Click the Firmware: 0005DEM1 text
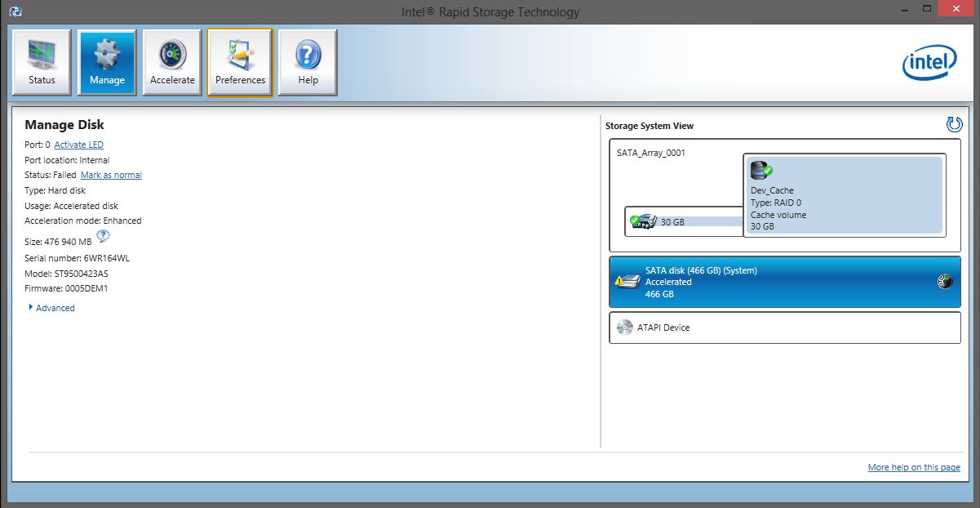 click(x=66, y=288)
